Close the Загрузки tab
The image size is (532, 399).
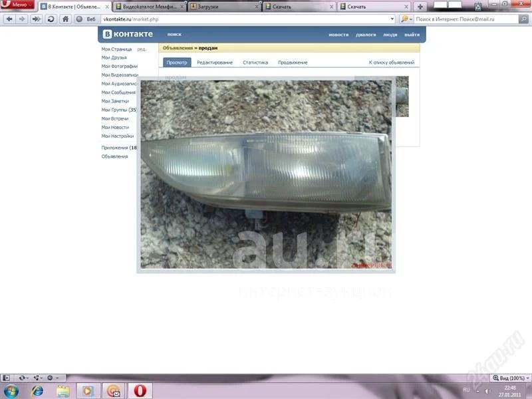(257, 7)
